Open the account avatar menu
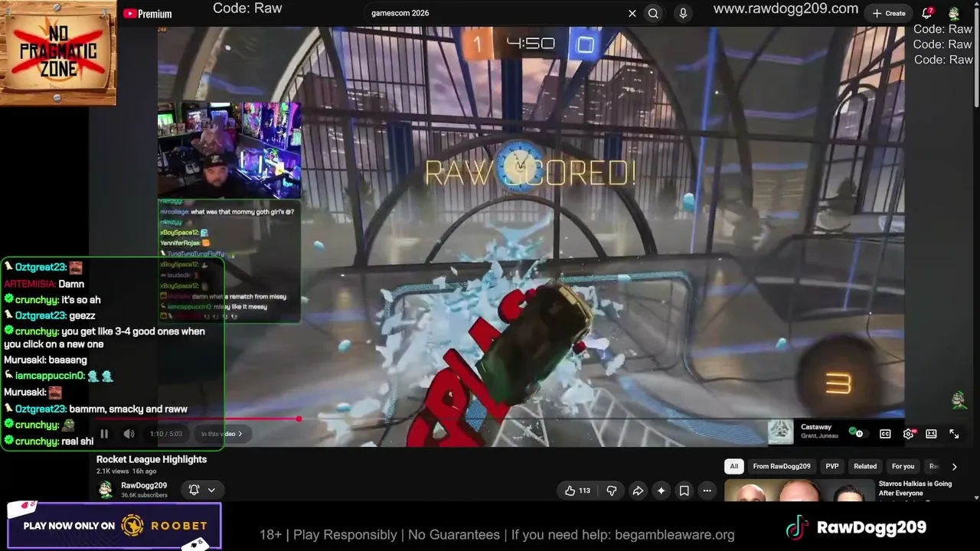The height and width of the screenshot is (551, 980). tap(954, 13)
